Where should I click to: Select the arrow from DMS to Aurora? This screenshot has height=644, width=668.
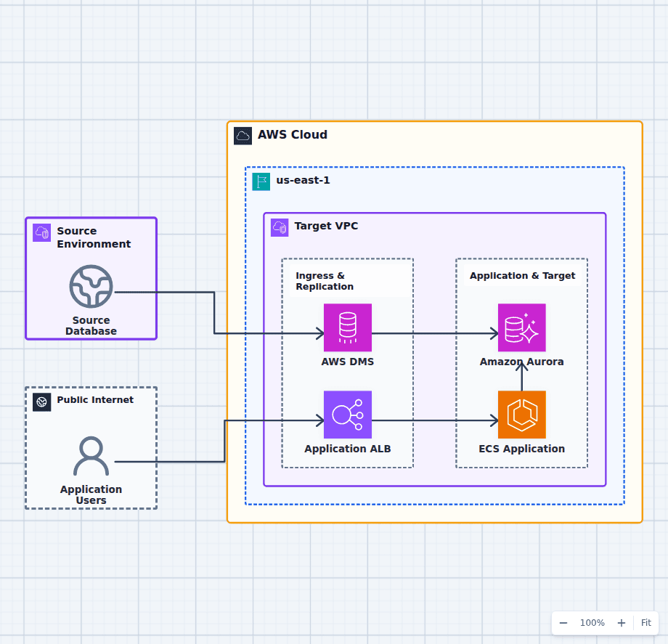[435, 333]
